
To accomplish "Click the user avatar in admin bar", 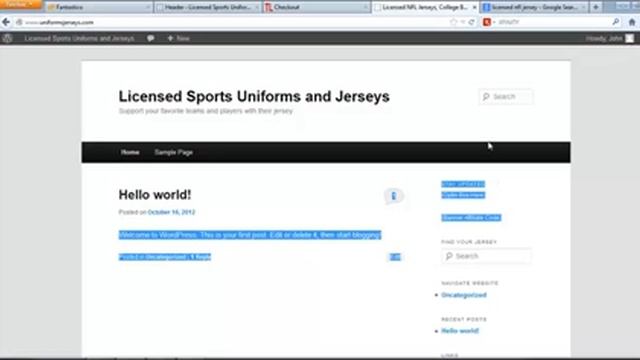I will (629, 38).
